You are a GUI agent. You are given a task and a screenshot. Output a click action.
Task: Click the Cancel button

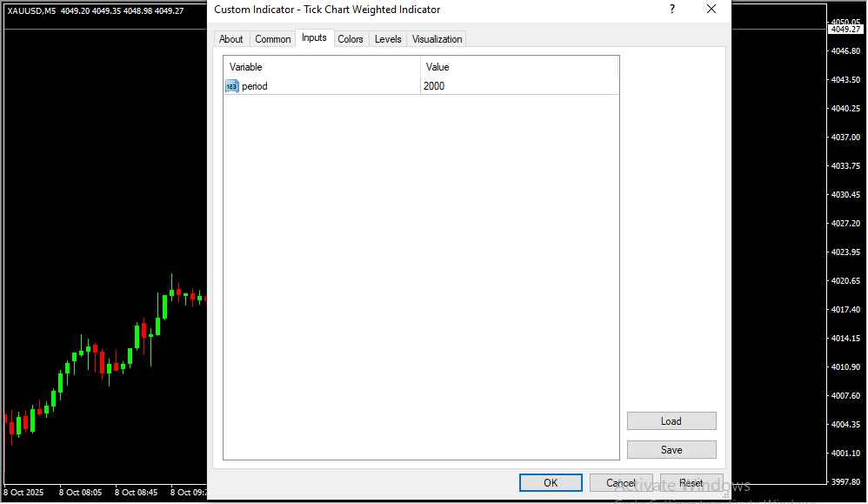(x=621, y=483)
